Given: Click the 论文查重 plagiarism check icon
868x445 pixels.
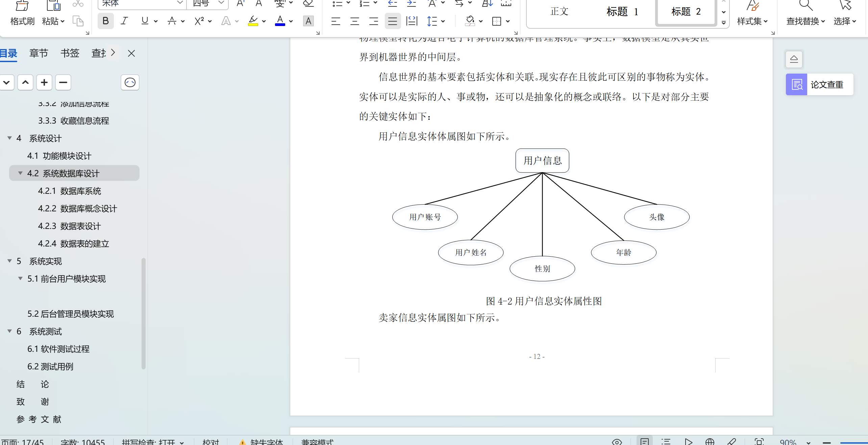Looking at the screenshot, I should pyautogui.click(x=797, y=84).
